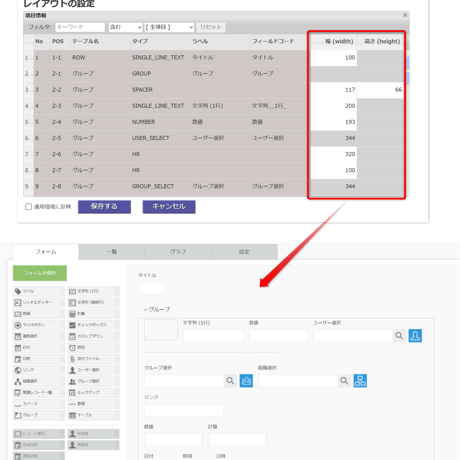Choose the greyed 更新者 palette item
The height and width of the screenshot is (460, 460).
(x=93, y=445)
